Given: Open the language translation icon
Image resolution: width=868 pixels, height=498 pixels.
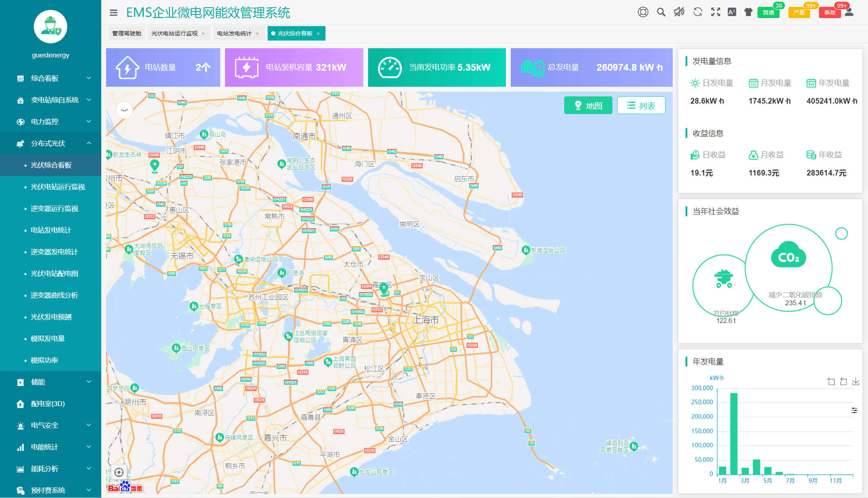Looking at the screenshot, I should pos(732,12).
